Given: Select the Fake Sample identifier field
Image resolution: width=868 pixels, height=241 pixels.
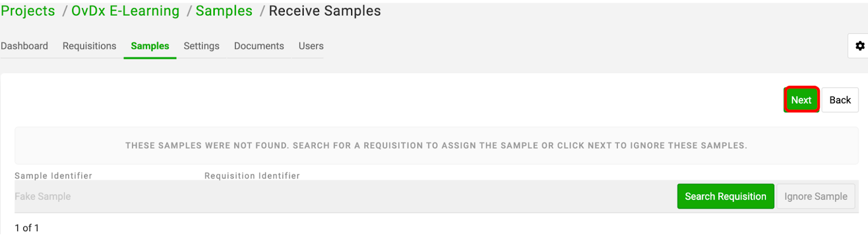Looking at the screenshot, I should pos(43,196).
